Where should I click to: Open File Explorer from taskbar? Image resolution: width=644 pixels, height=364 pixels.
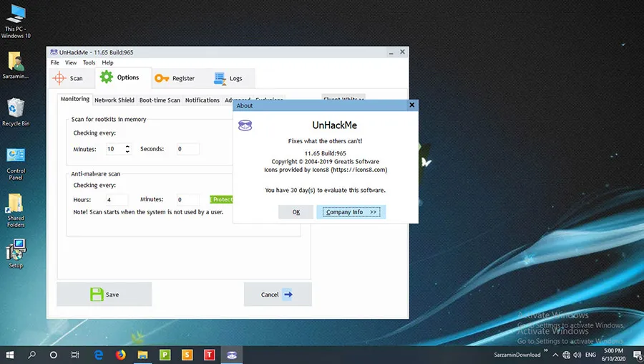(x=142, y=355)
